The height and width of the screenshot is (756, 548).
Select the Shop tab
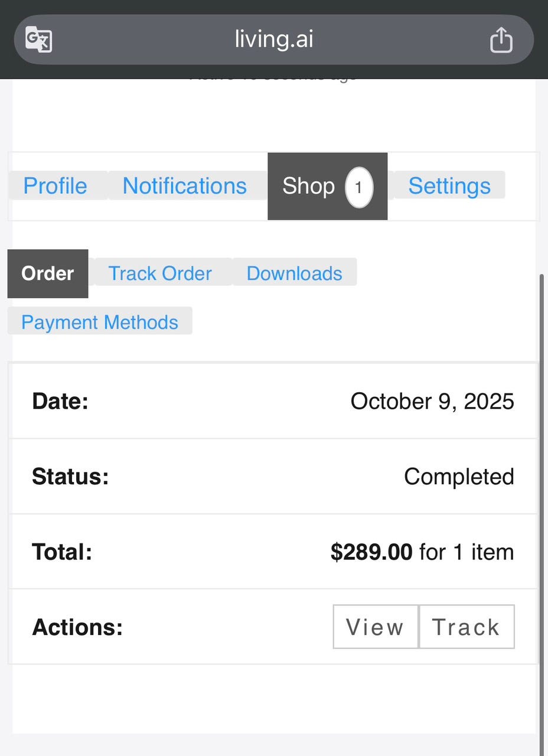309,186
